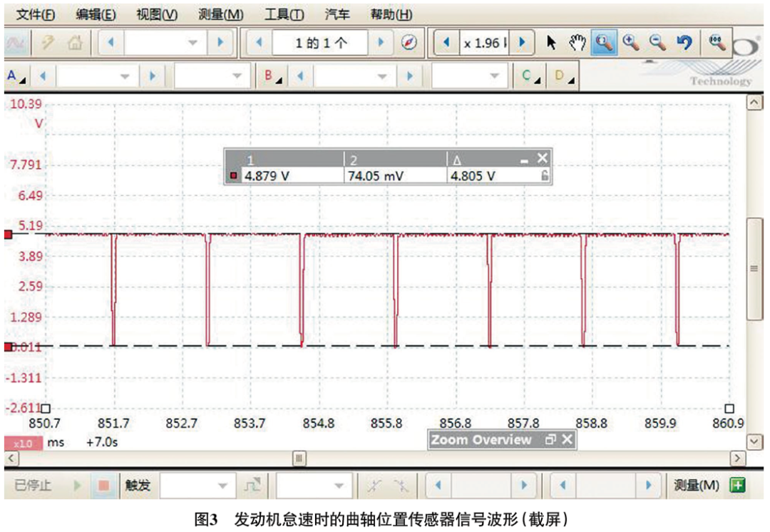Open the buffer navigator compass icon

[409, 43]
